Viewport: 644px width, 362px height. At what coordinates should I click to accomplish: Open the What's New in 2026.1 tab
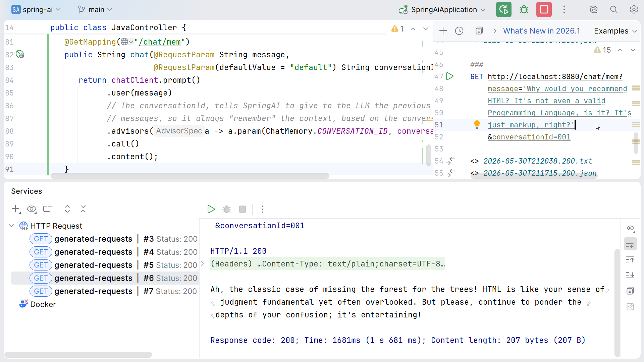click(x=541, y=31)
